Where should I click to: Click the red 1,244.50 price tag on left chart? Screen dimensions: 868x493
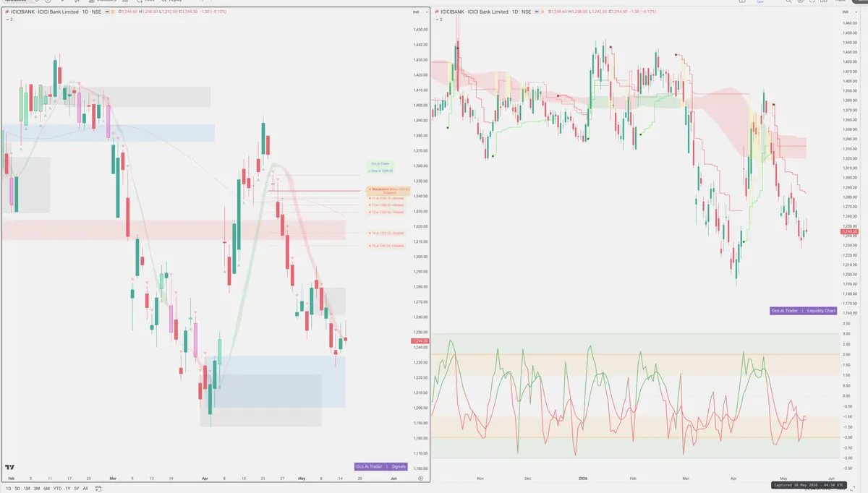click(420, 340)
